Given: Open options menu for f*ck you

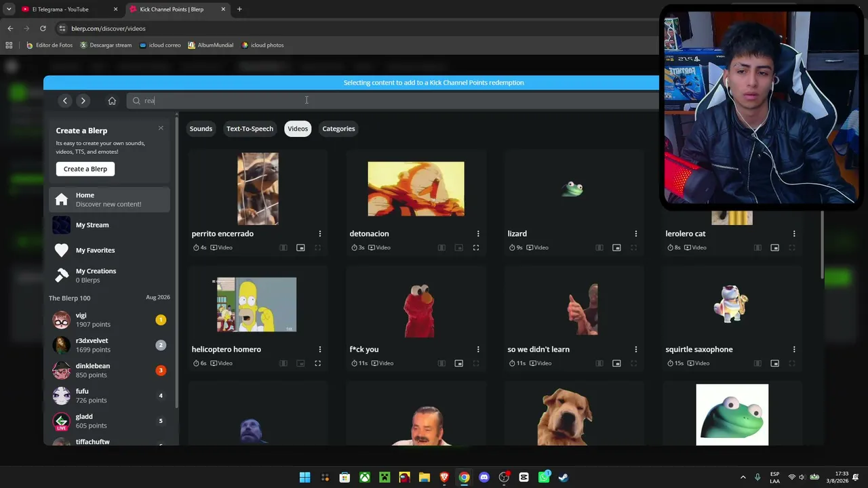Looking at the screenshot, I should click(478, 350).
